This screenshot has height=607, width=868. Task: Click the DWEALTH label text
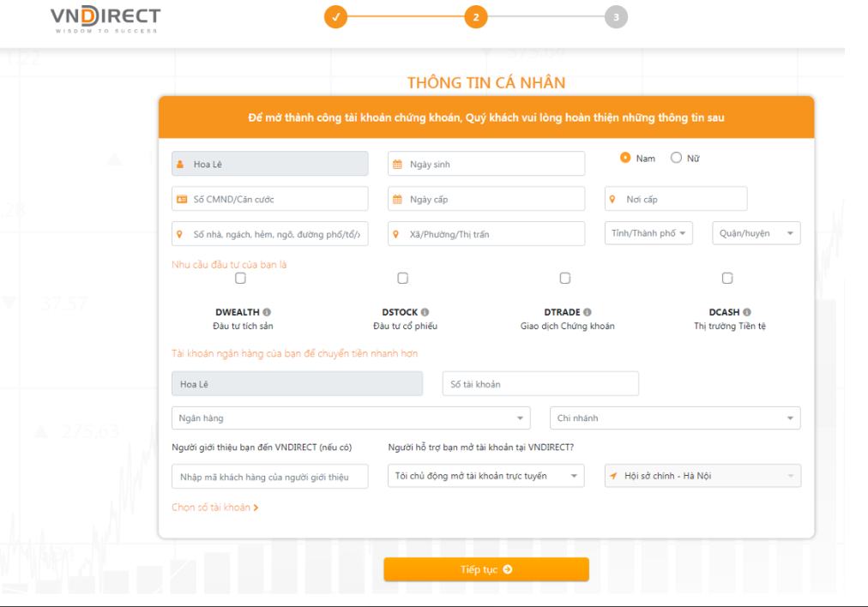pyautogui.click(x=238, y=312)
